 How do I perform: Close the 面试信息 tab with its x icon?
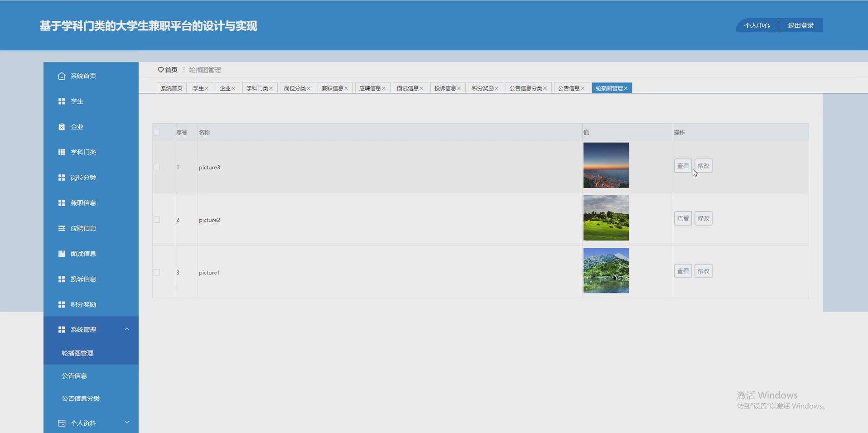coord(421,88)
